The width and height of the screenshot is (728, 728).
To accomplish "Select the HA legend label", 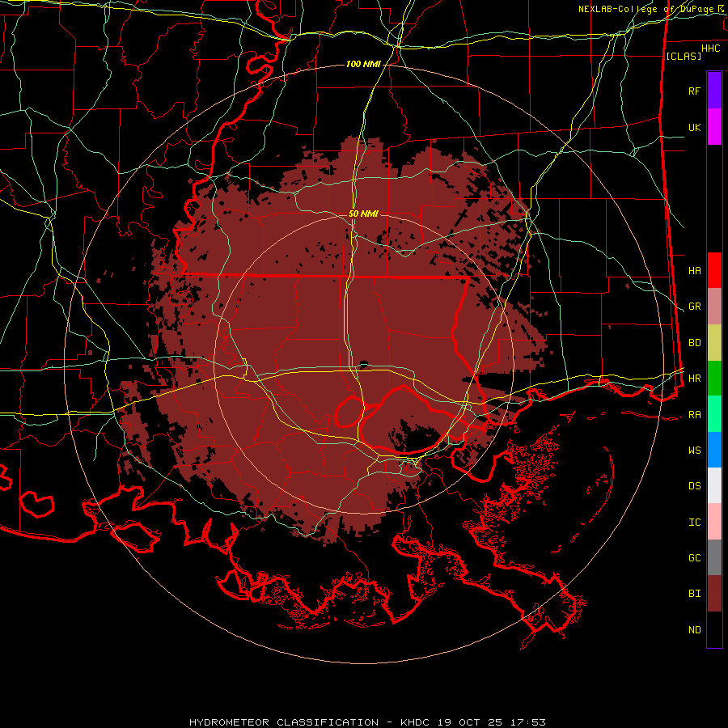I will pyautogui.click(x=694, y=271).
